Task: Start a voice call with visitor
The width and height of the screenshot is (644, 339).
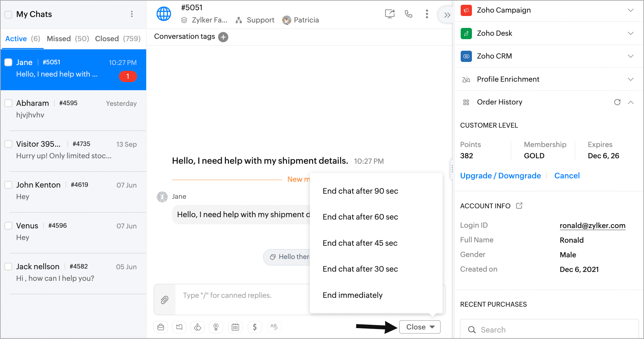Action: point(408,14)
